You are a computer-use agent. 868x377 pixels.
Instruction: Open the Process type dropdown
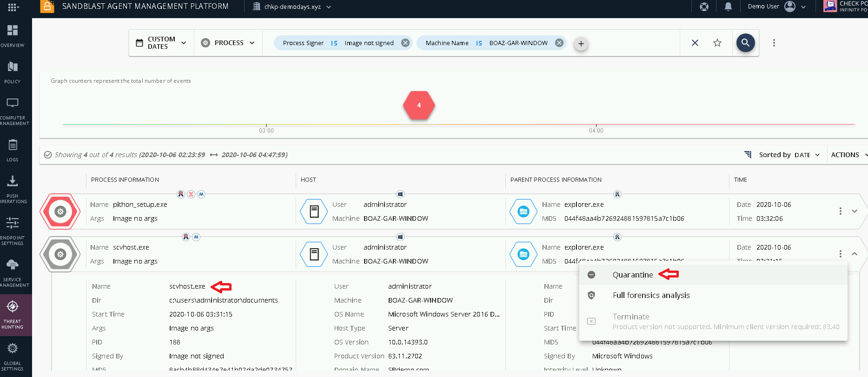click(228, 43)
